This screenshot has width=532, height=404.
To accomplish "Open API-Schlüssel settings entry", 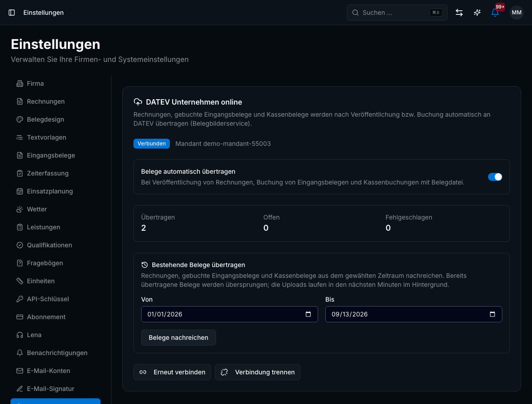I will (56, 299).
